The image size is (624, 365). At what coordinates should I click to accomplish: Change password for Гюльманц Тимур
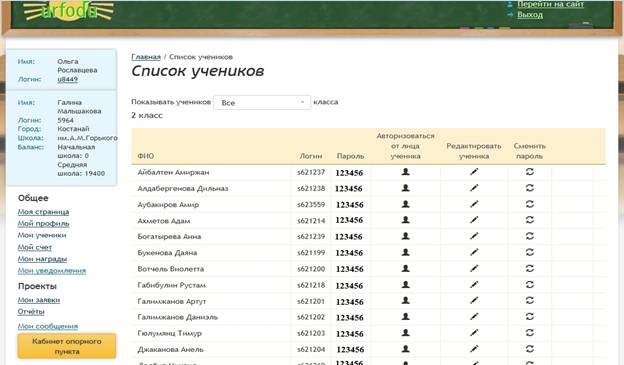coord(529,332)
